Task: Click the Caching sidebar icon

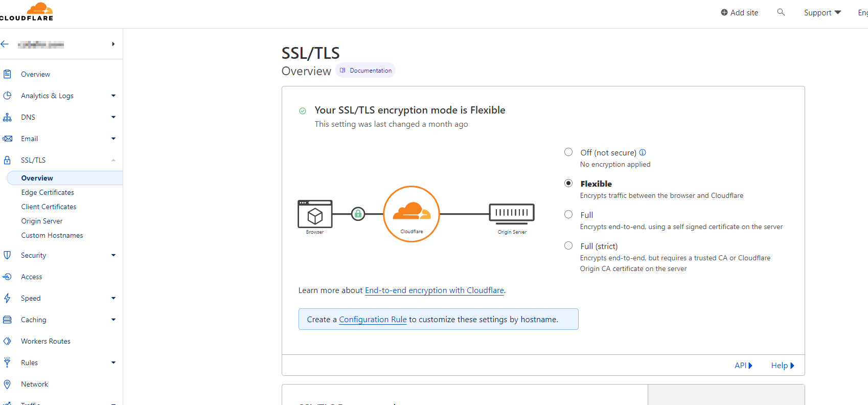Action: click(7, 320)
